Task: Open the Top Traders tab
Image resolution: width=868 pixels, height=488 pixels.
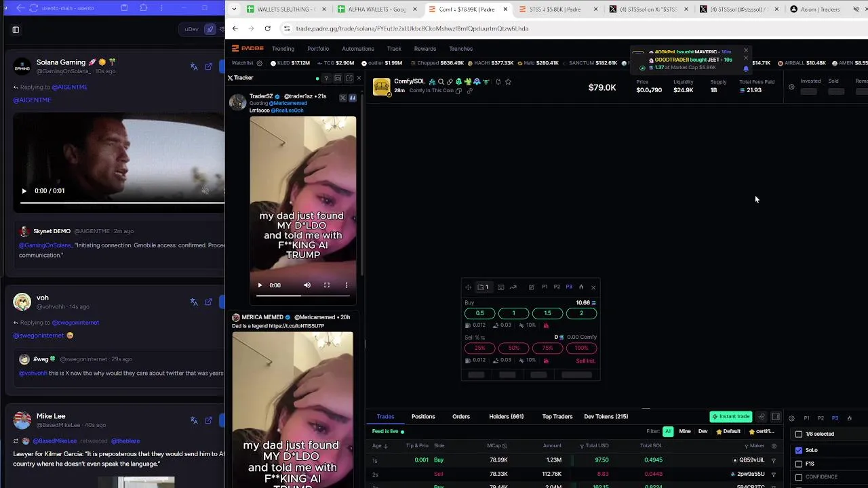Action: coord(557,416)
